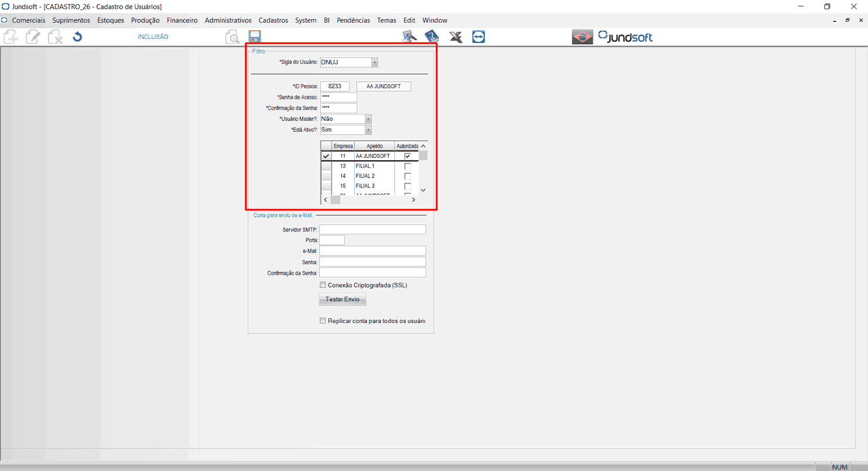The image size is (868, 471).
Task: Click the undo/refresh arrow icon
Action: point(77,37)
